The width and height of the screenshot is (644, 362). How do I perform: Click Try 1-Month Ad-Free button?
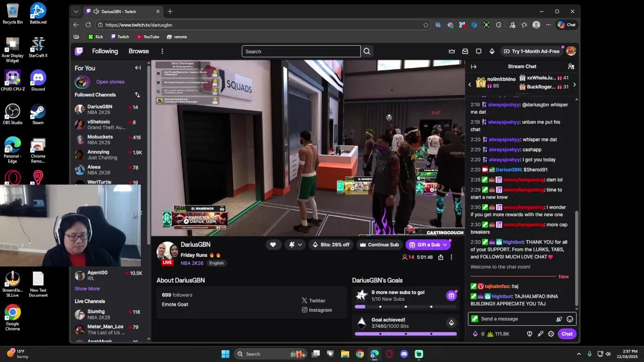point(531,51)
